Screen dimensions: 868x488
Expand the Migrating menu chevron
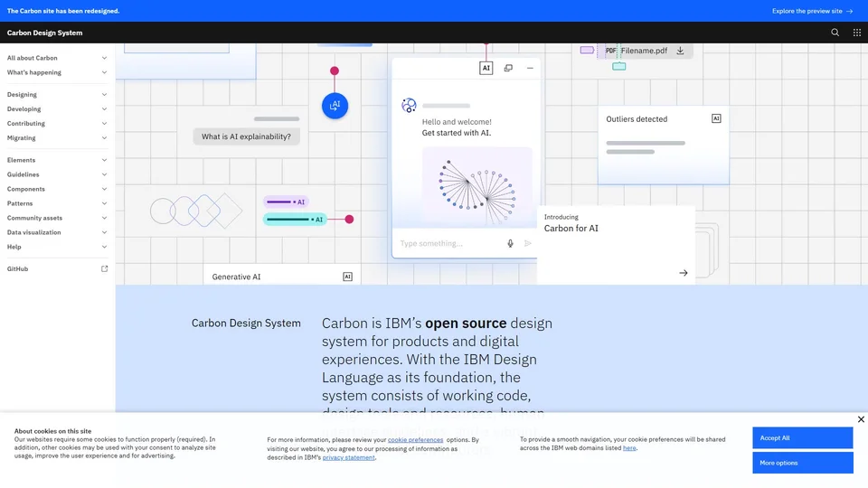point(104,137)
